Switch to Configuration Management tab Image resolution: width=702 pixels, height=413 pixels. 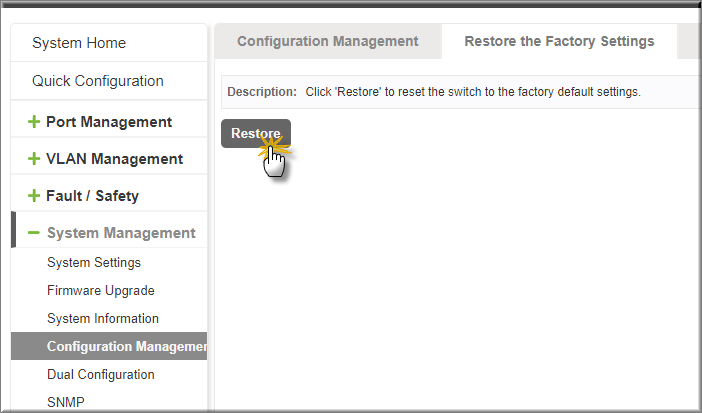click(327, 41)
